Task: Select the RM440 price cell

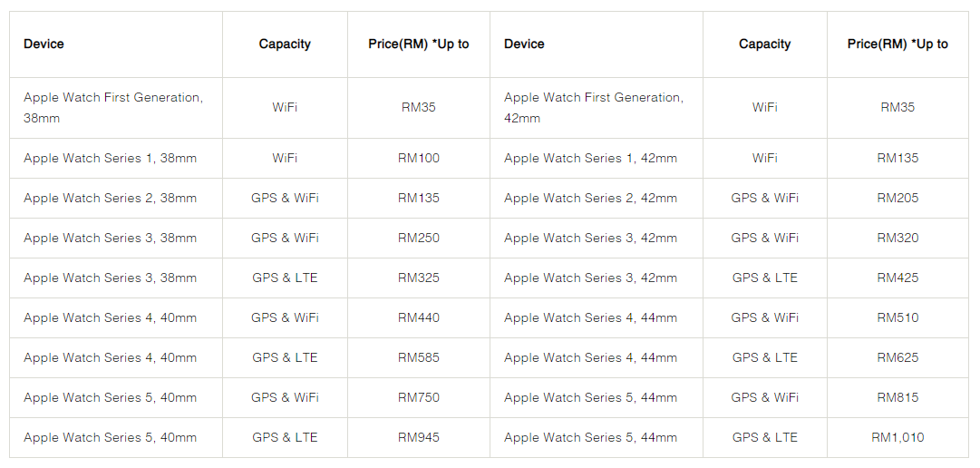Action: 418,317
